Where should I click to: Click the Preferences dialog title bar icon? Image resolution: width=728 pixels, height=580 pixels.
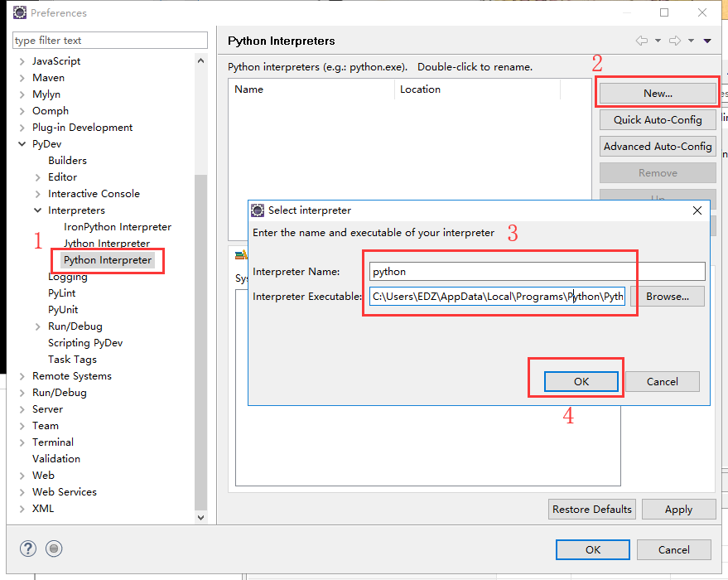pyautogui.click(x=19, y=12)
